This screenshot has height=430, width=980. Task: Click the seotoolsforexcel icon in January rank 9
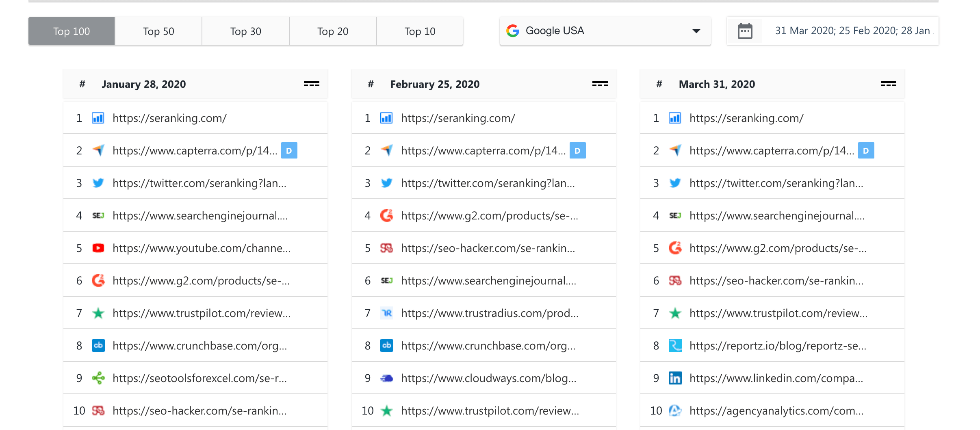[98, 378]
